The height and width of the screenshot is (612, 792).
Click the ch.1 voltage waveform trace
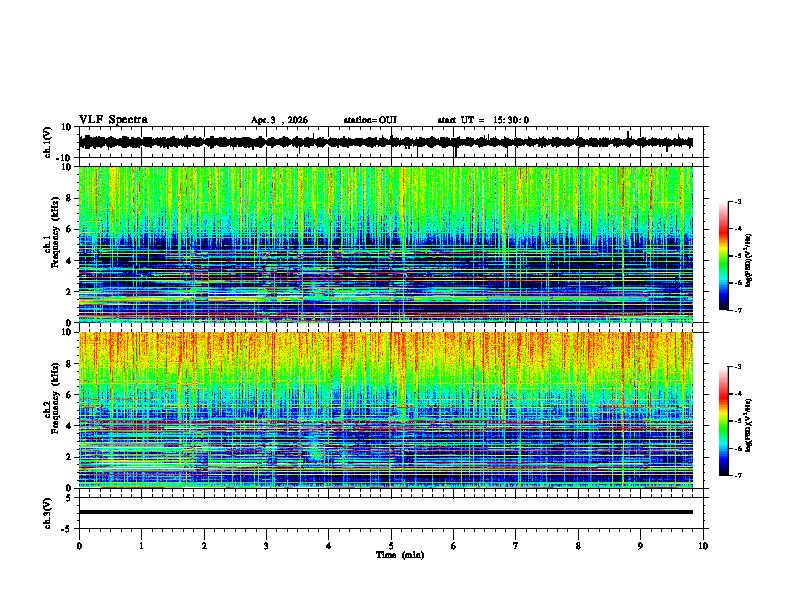click(385, 142)
